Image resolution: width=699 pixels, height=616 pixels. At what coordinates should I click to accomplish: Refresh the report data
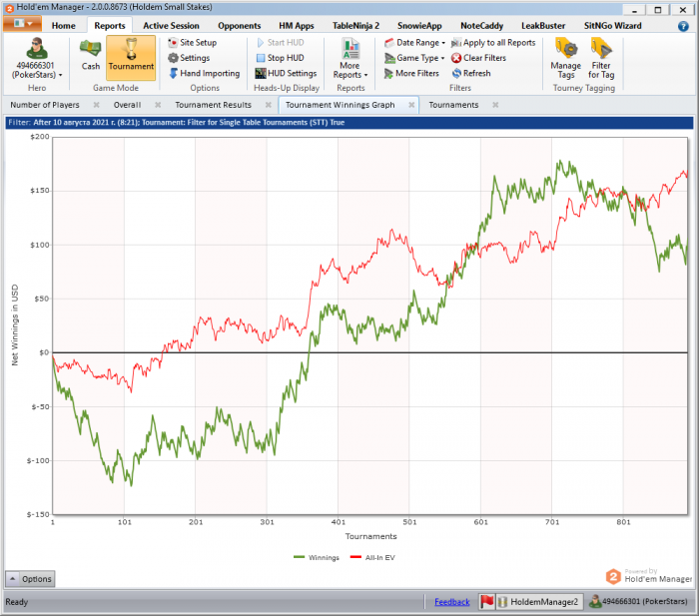(x=471, y=73)
